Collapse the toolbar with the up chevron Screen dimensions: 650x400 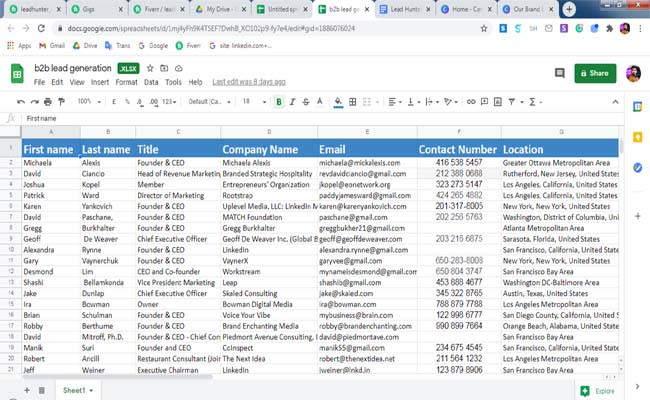615,102
